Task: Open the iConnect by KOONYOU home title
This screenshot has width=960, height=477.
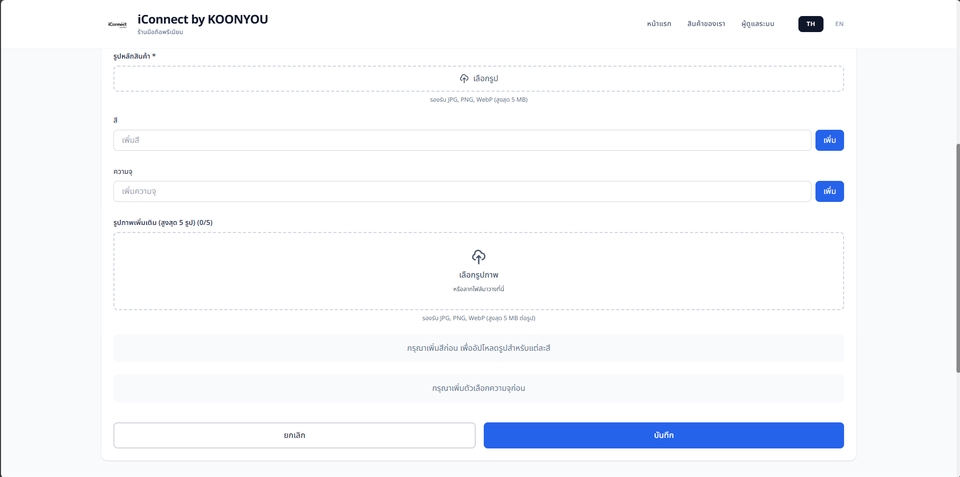Action: pyautogui.click(x=202, y=19)
